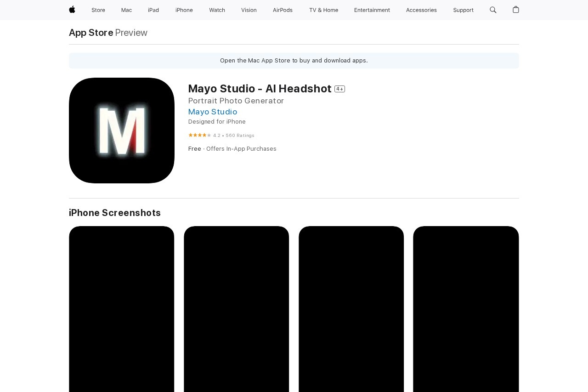The image size is (588, 392).
Task: Click the 4+ age rating badge
Action: pyautogui.click(x=339, y=89)
